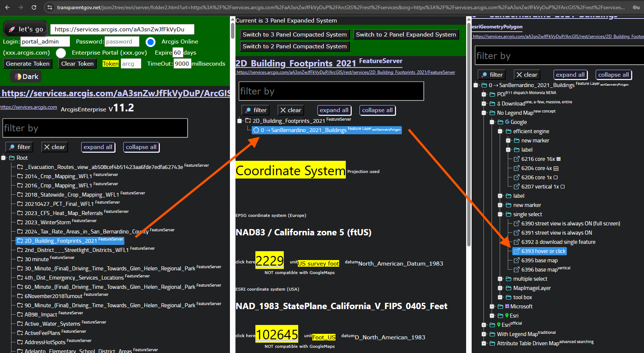Image resolution: width=644 pixels, height=353 pixels.
Task: Click the let's go rocket button
Action: click(x=25, y=29)
